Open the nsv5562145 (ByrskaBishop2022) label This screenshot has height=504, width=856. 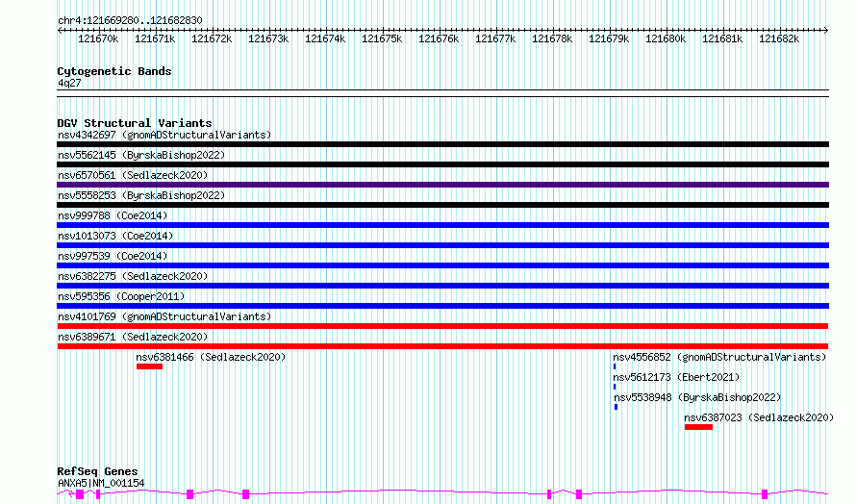141,155
